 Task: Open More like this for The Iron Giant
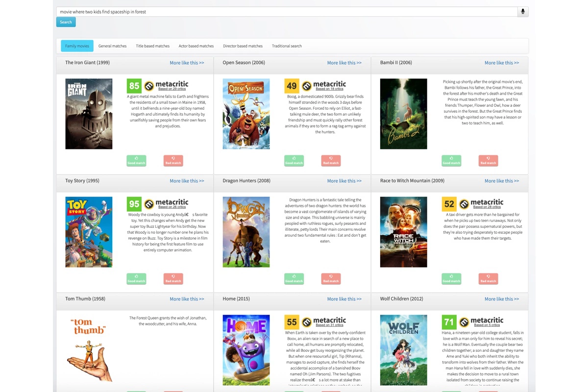[187, 63]
